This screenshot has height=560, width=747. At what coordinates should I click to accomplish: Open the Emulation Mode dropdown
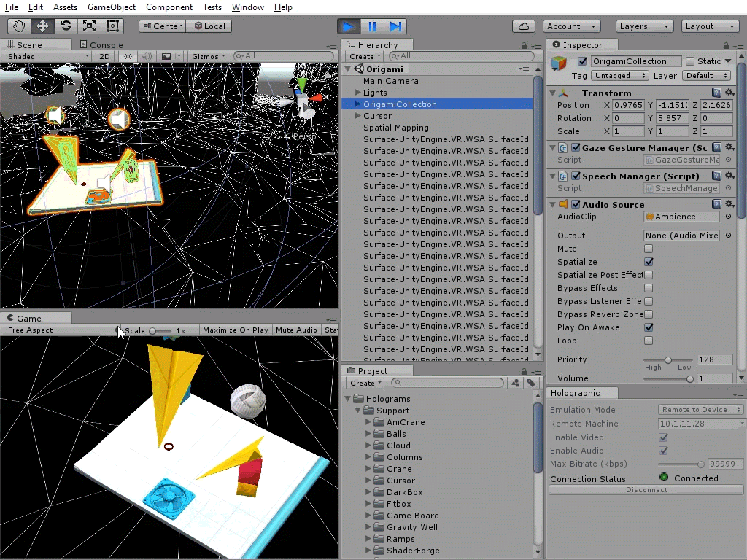tap(700, 410)
